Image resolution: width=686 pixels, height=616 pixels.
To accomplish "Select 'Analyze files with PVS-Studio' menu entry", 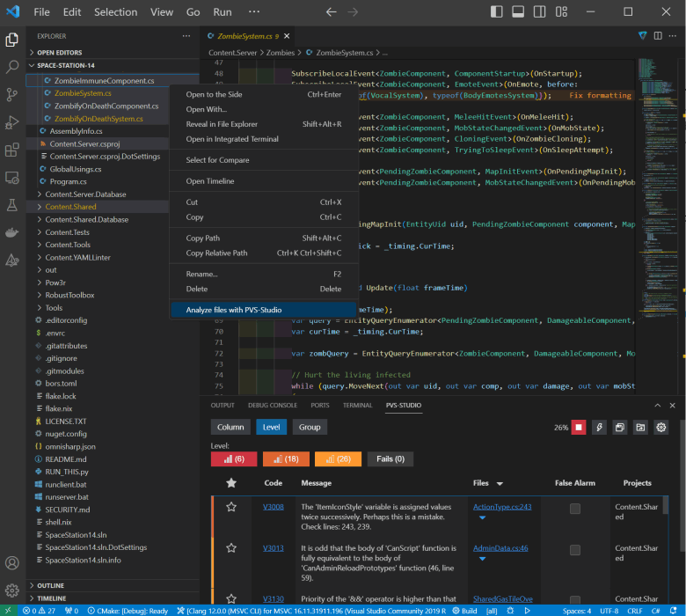I will pyautogui.click(x=233, y=309).
